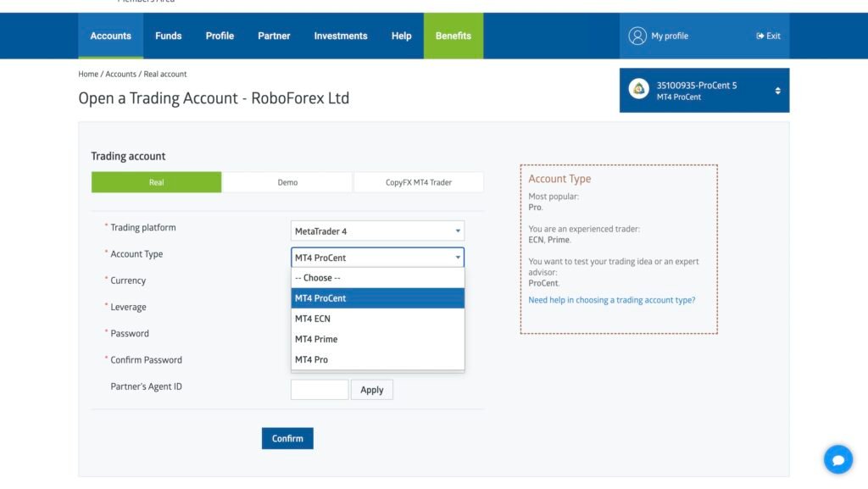Collapse the Account Type dropdown
This screenshot has width=868, height=489.
point(377,258)
